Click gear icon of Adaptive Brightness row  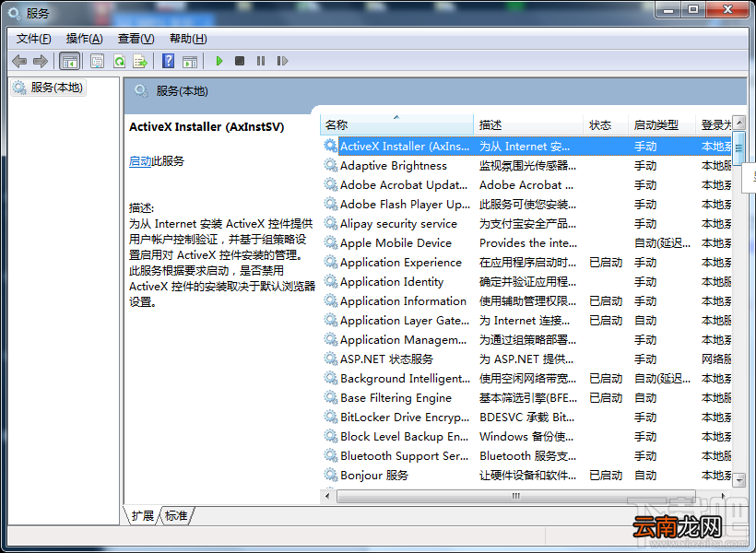(330, 165)
